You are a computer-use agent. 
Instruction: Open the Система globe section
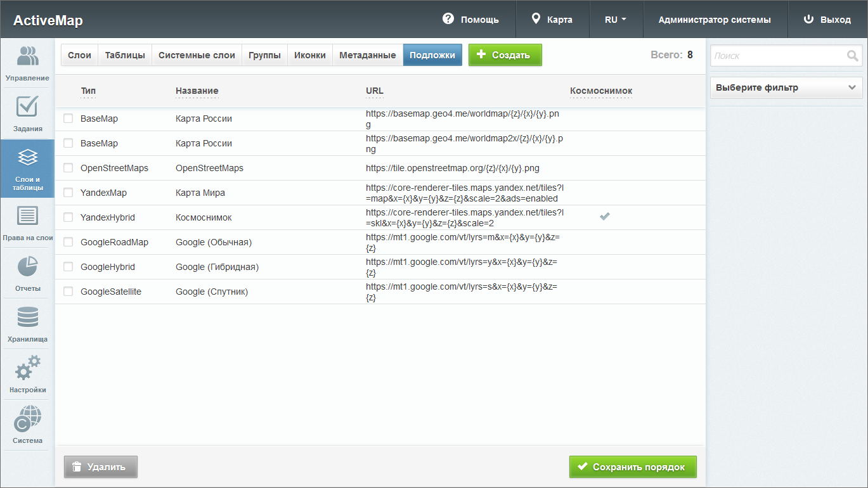pyautogui.click(x=27, y=425)
